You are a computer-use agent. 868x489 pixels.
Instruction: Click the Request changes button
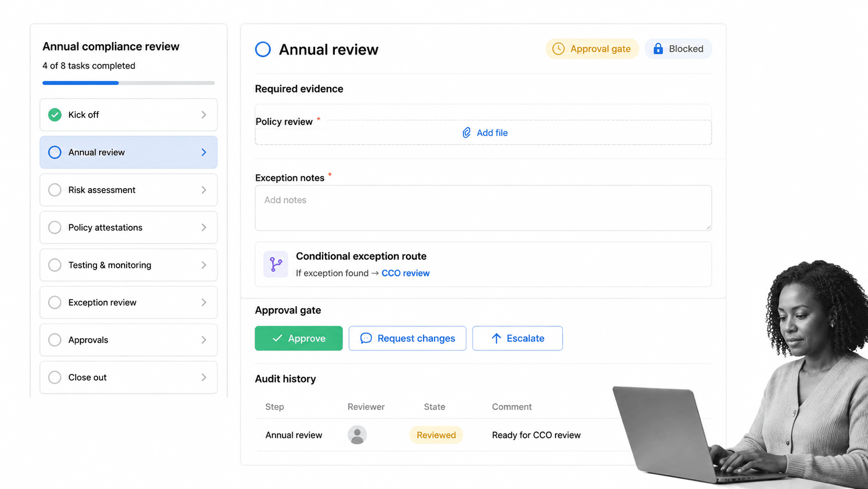point(407,338)
